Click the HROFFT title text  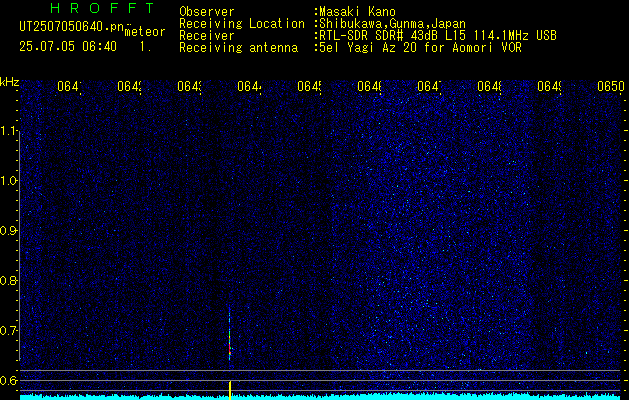point(102,8)
